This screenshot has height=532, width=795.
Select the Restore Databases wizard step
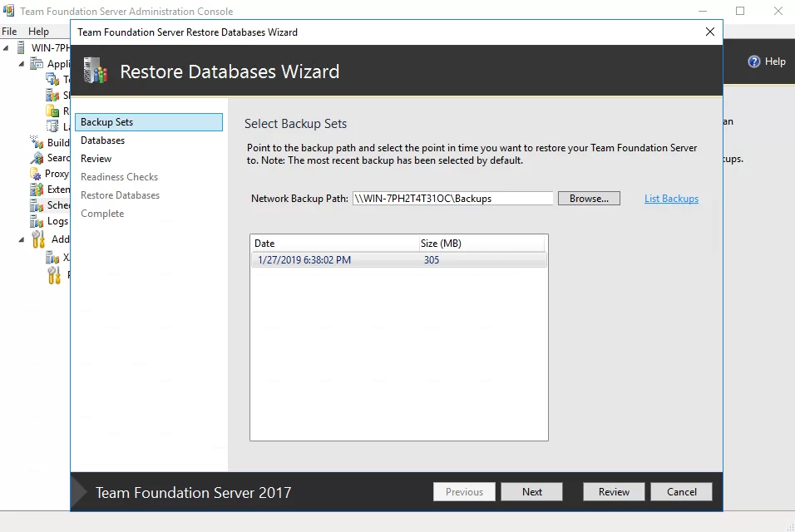click(120, 195)
